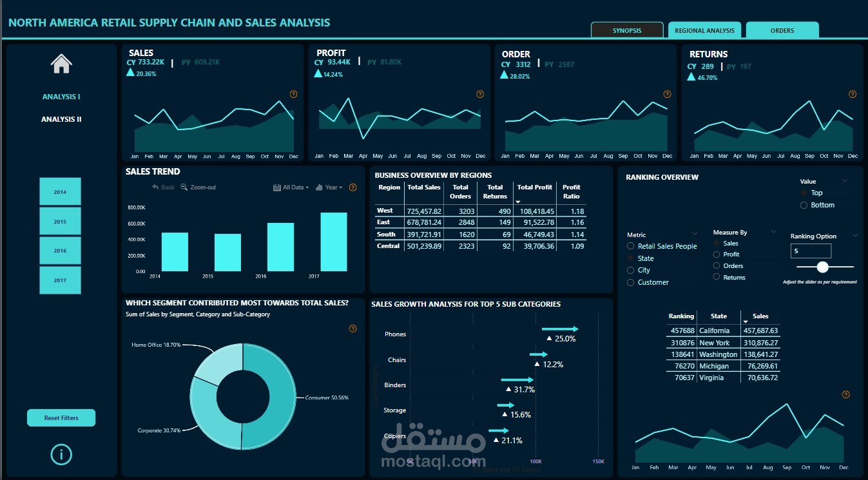The height and width of the screenshot is (480, 868).
Task: Collapse the Measure By slicer chevron
Action: [773, 231]
